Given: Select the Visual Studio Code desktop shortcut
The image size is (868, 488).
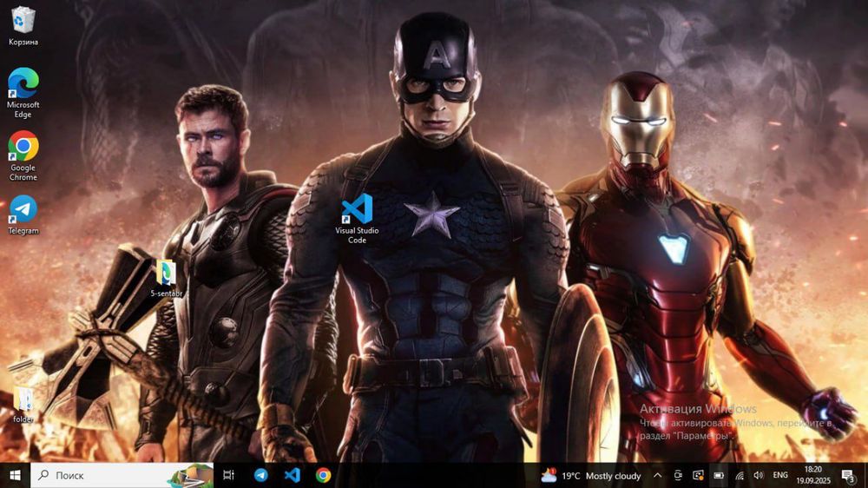Looking at the screenshot, I should tap(357, 219).
